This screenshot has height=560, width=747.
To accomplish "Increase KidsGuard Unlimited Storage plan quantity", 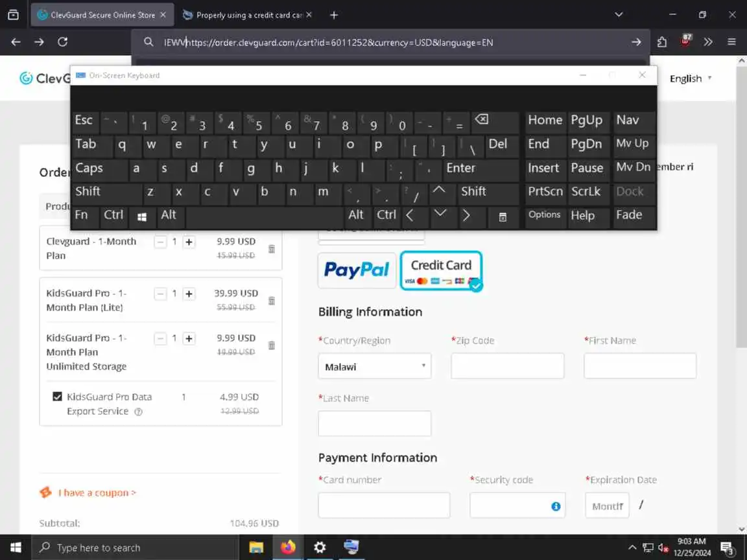I will coord(189,338).
